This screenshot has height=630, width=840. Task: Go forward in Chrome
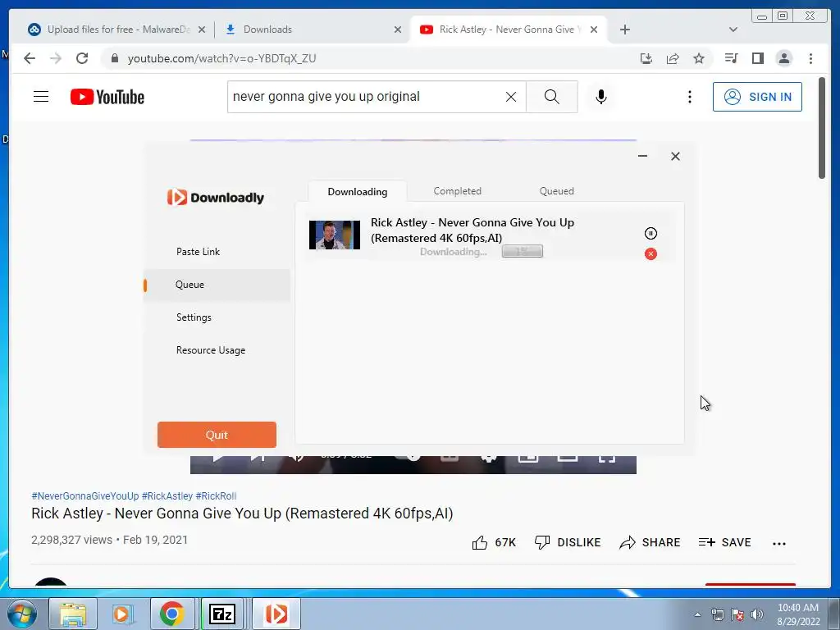pos(56,58)
